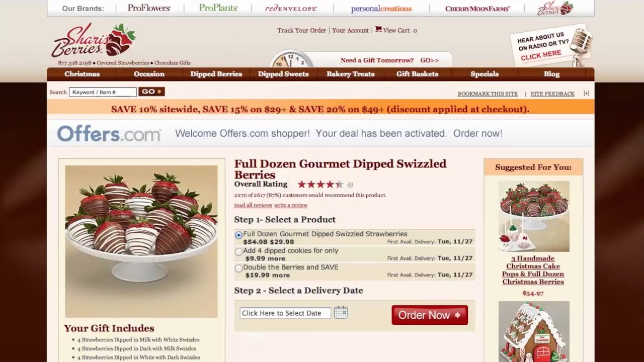
Task: Click the small icon beside rating stars
Action: [x=350, y=185]
